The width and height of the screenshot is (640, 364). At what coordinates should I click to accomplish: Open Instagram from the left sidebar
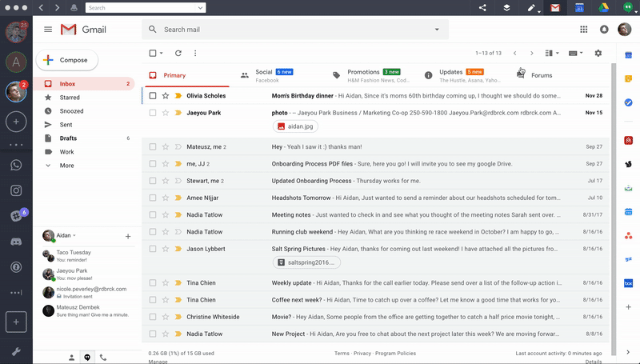pyautogui.click(x=16, y=190)
